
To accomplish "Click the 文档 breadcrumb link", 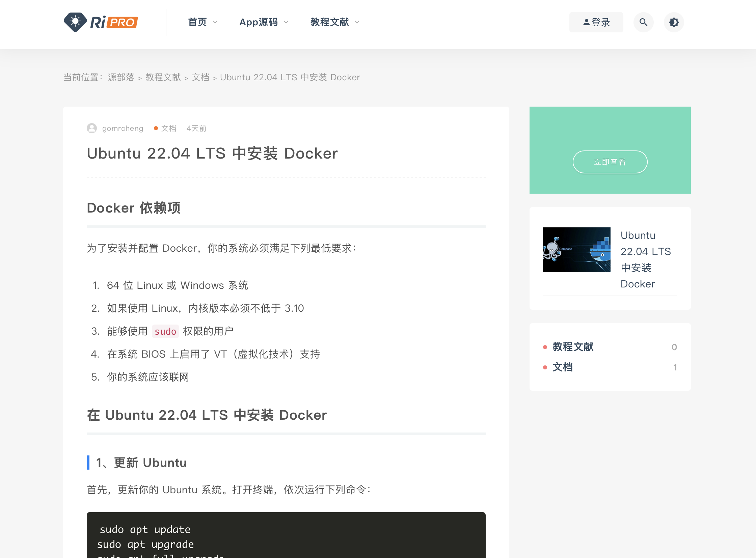I will 200,77.
